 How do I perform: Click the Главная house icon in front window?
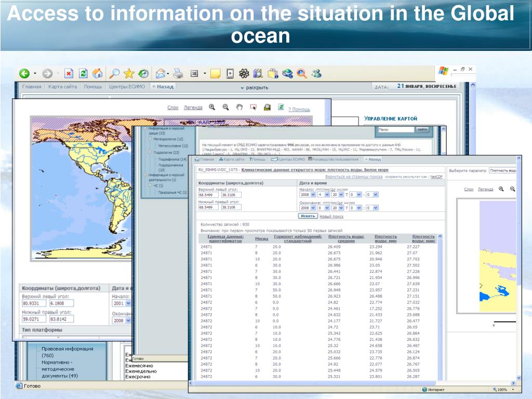coord(197,159)
